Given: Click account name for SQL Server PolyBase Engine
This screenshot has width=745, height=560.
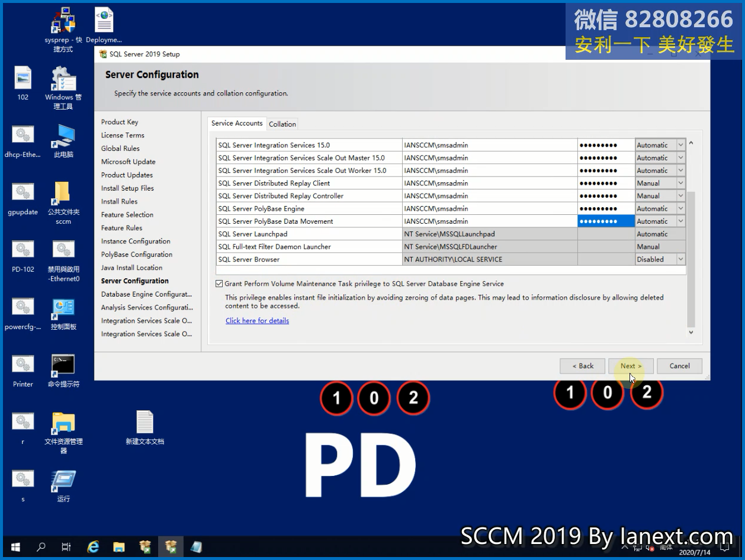Looking at the screenshot, I should 490,209.
